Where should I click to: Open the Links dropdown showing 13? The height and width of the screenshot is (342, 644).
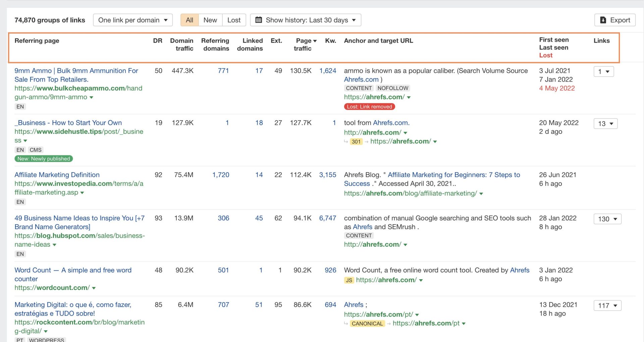(x=605, y=124)
